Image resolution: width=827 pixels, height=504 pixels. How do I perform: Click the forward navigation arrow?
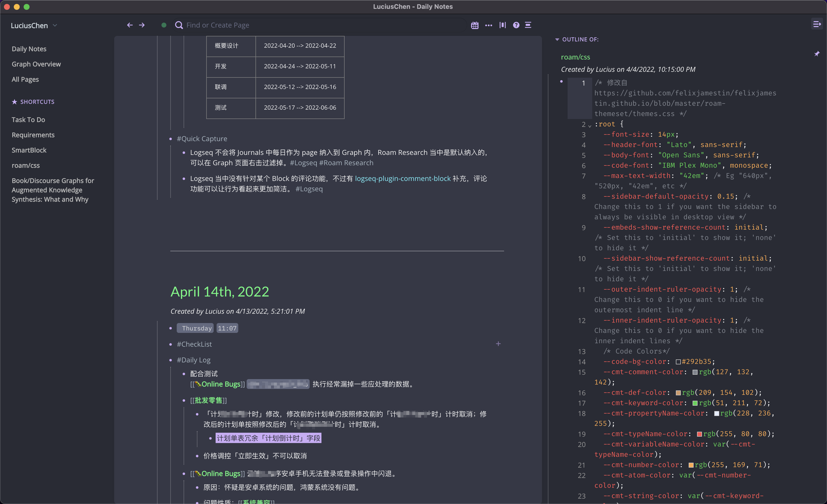tap(142, 25)
